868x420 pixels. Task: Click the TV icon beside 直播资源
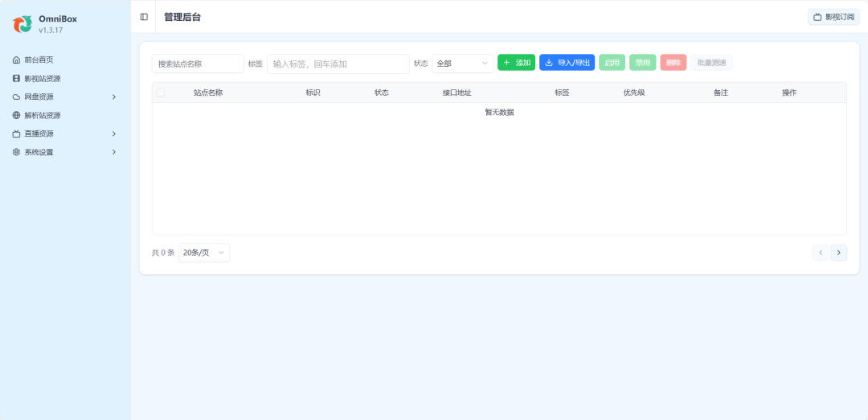(16, 134)
